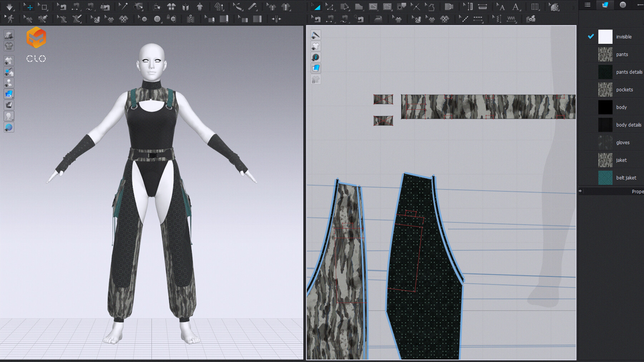Select the Trace tool
The image size is (644, 362).
coord(429,7)
